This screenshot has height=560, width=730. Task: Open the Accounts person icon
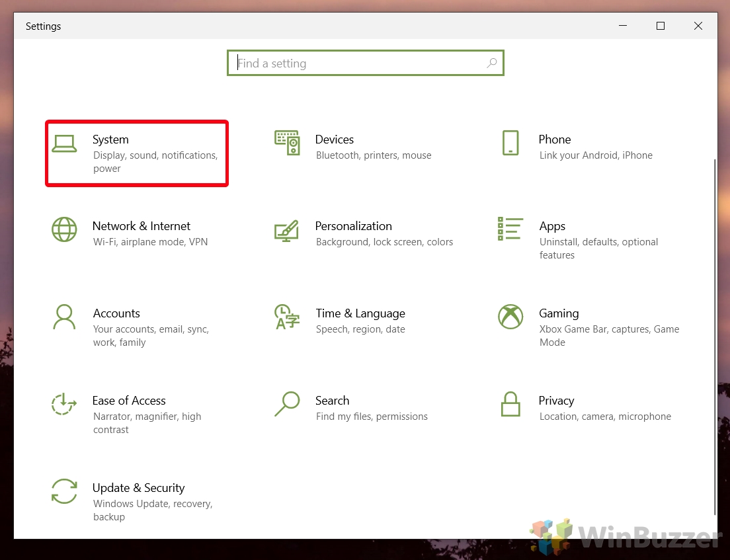point(64,317)
